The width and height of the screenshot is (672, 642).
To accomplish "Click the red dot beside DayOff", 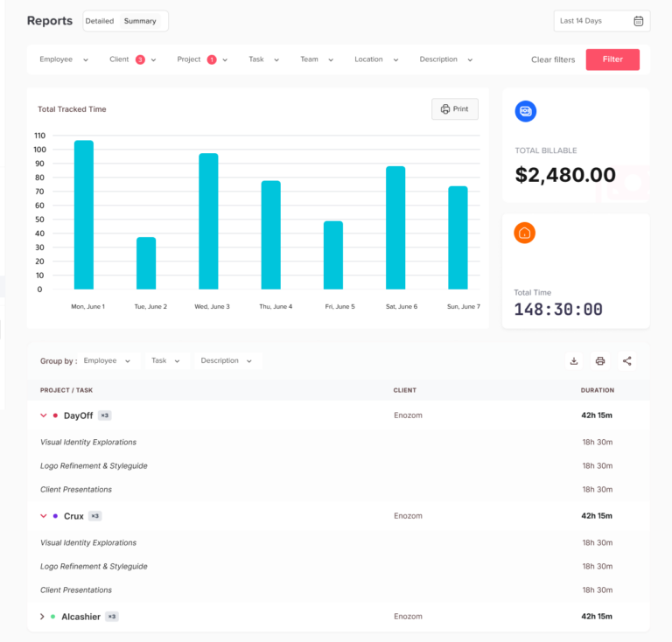I will click(x=55, y=415).
